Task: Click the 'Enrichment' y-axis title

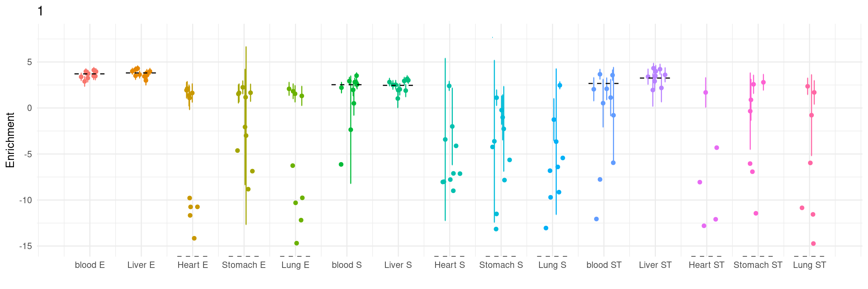Action: 10,140
